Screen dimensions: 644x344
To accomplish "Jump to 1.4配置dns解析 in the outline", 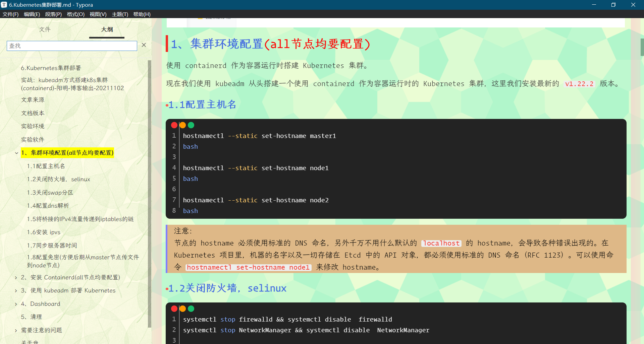I will coord(48,206).
